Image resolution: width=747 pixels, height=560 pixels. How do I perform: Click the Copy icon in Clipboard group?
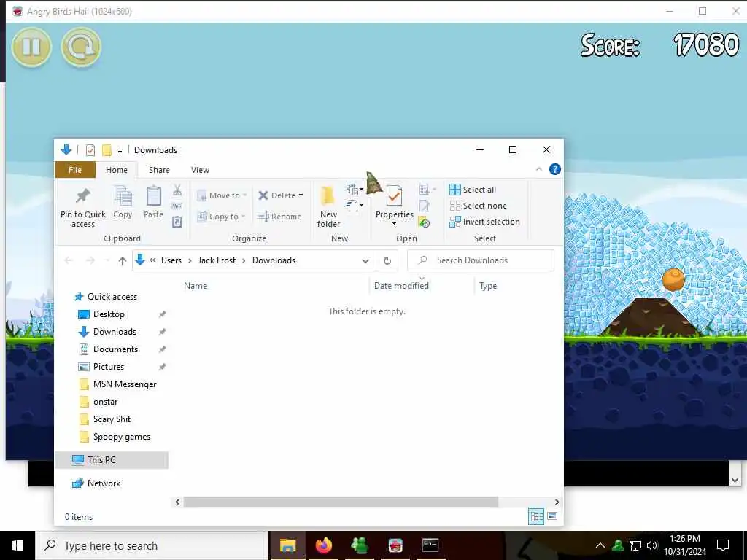[123, 195]
